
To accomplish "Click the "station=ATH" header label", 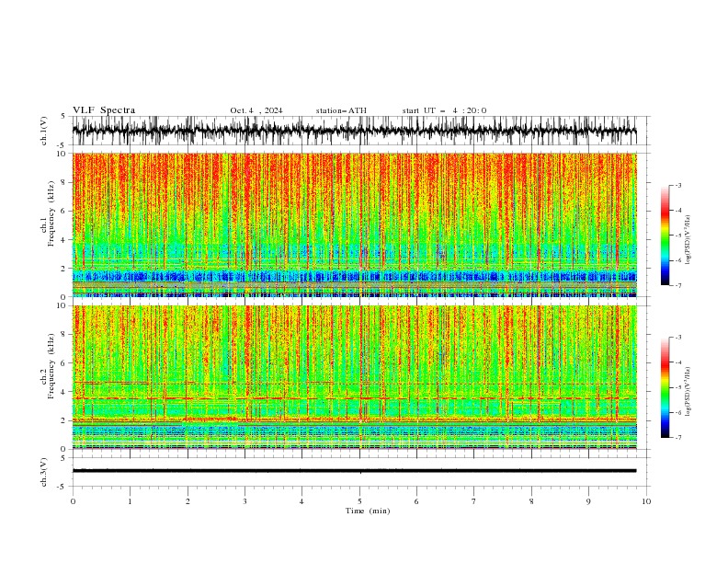I will [341, 110].
